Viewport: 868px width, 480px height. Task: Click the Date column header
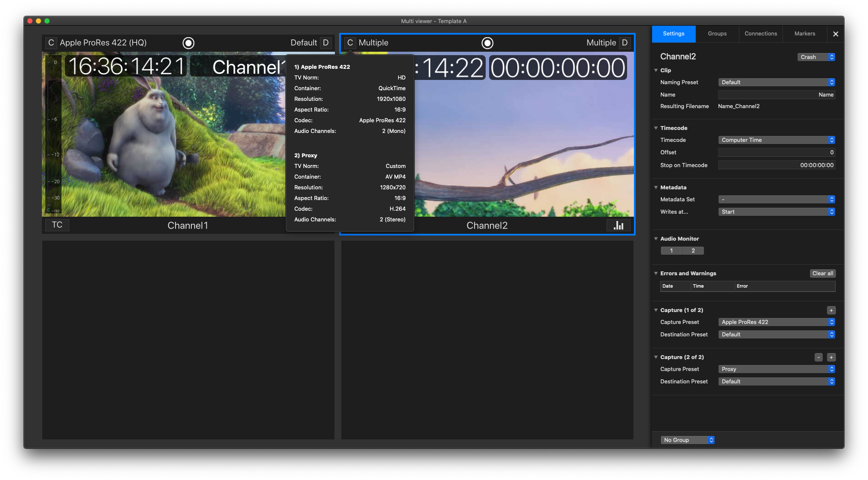675,286
